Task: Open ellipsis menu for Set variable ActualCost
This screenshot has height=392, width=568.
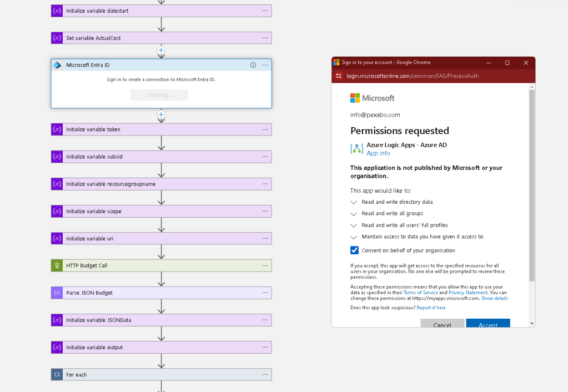Action: point(265,38)
